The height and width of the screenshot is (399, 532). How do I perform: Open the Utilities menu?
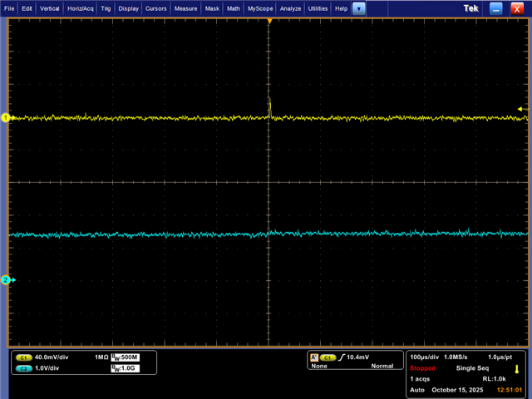(318, 8)
